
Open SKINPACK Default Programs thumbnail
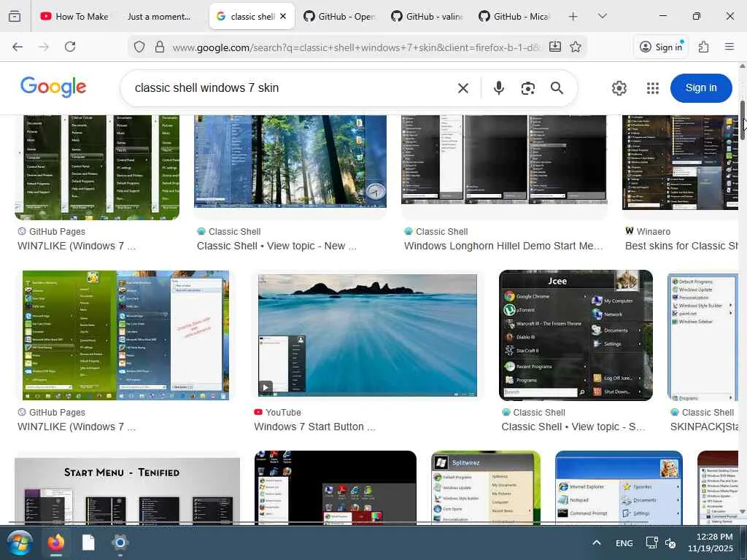[703, 337]
